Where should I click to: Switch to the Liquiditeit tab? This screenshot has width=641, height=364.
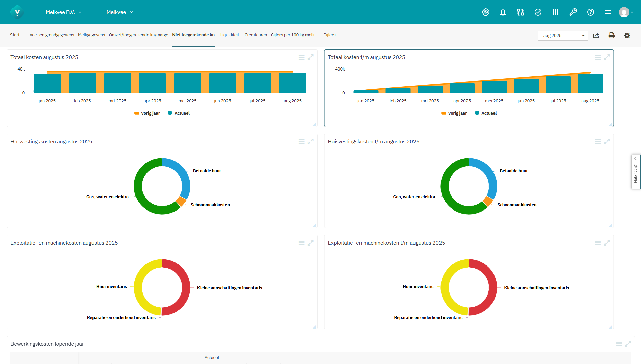[230, 35]
